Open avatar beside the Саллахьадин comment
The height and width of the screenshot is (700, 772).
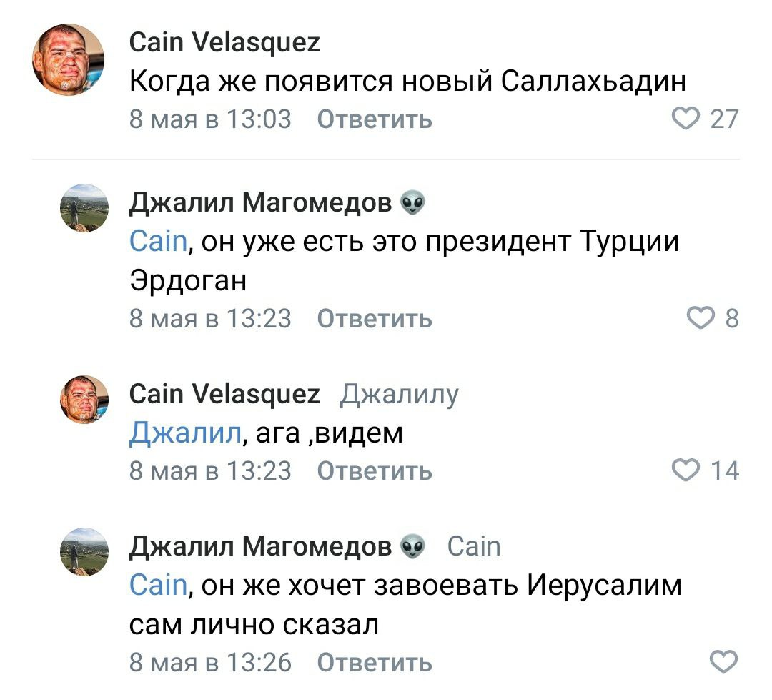click(68, 59)
